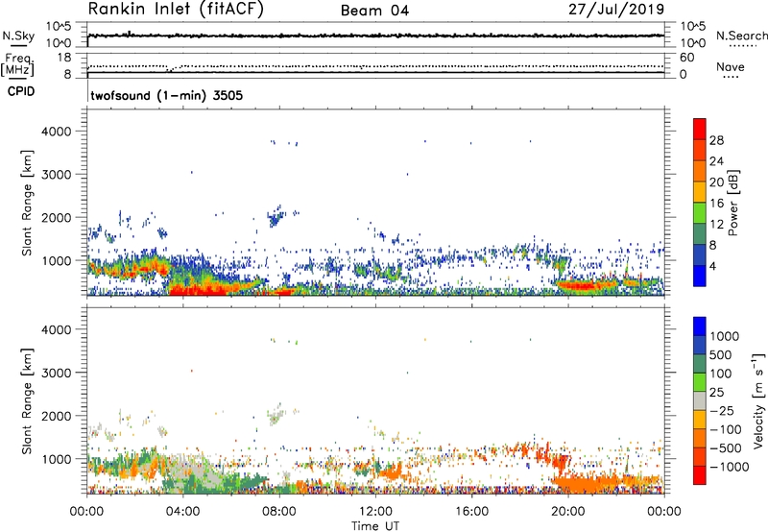Image resolution: width=768 pixels, height=532 pixels.
Task: Click the "12:00" time tick label
Action: pos(375,512)
